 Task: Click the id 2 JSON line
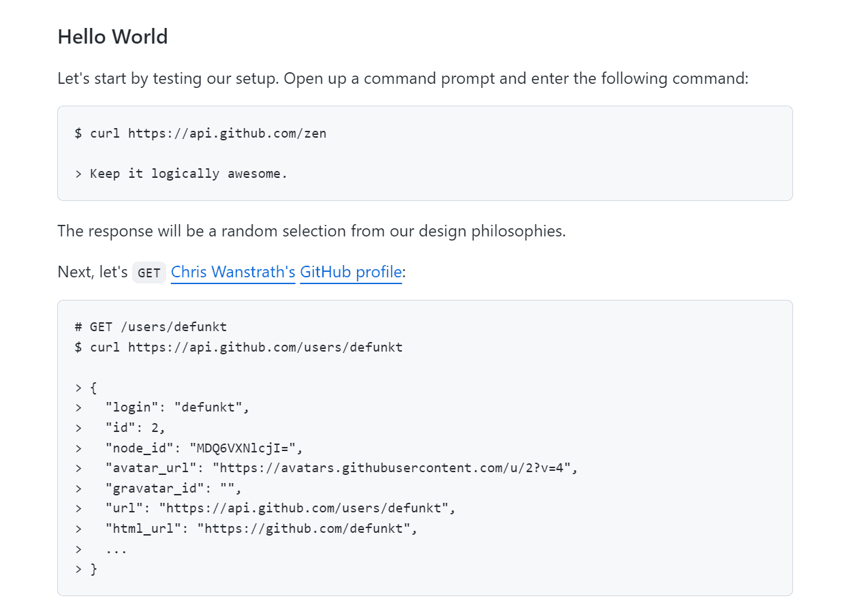point(135,427)
